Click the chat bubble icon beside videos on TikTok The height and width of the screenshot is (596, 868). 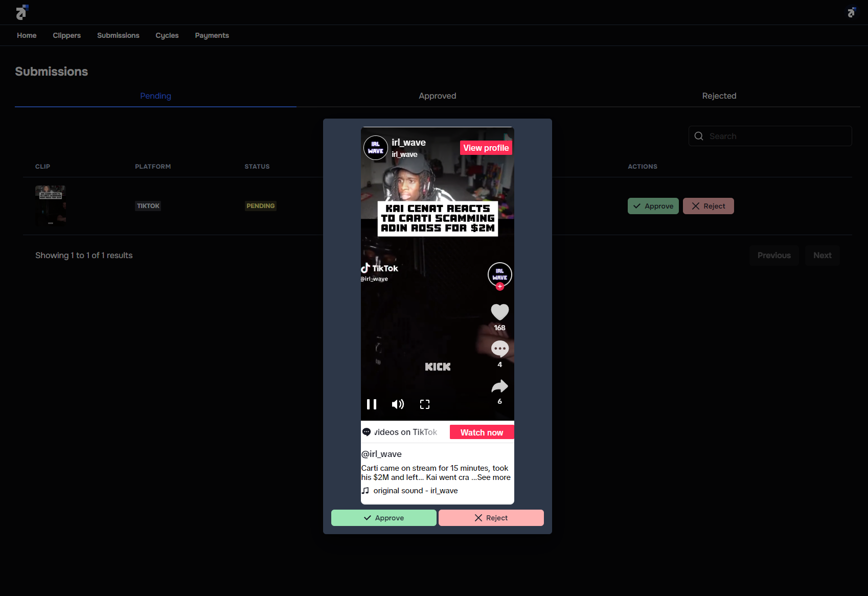click(x=367, y=432)
